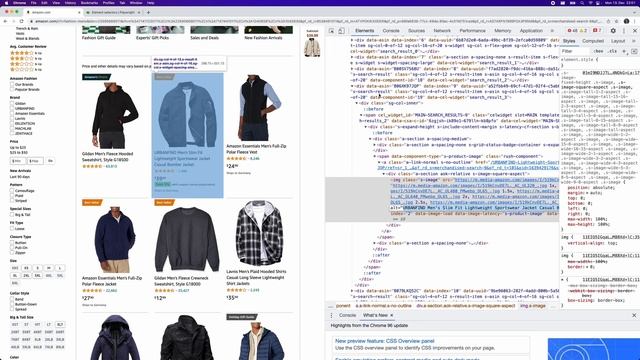Switch to the Network tab

(442, 31)
